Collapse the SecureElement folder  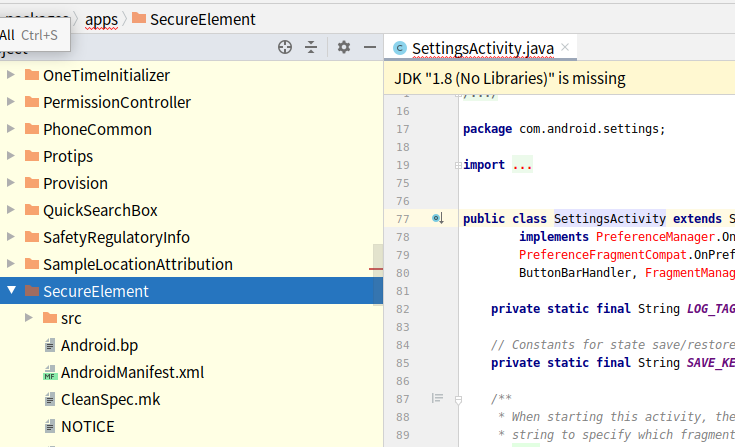point(12,291)
